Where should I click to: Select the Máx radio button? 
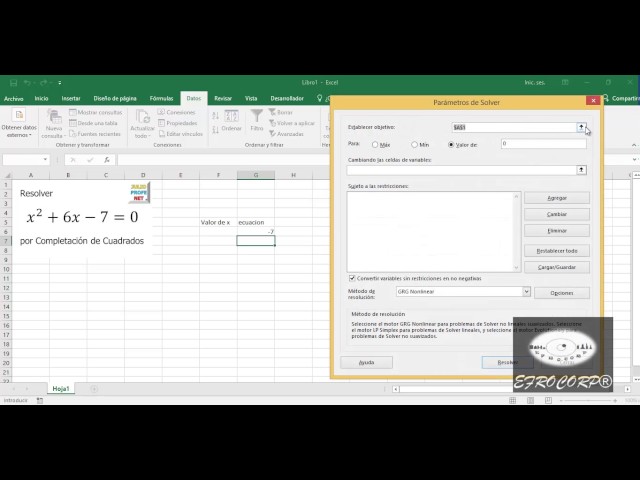[x=375, y=144]
